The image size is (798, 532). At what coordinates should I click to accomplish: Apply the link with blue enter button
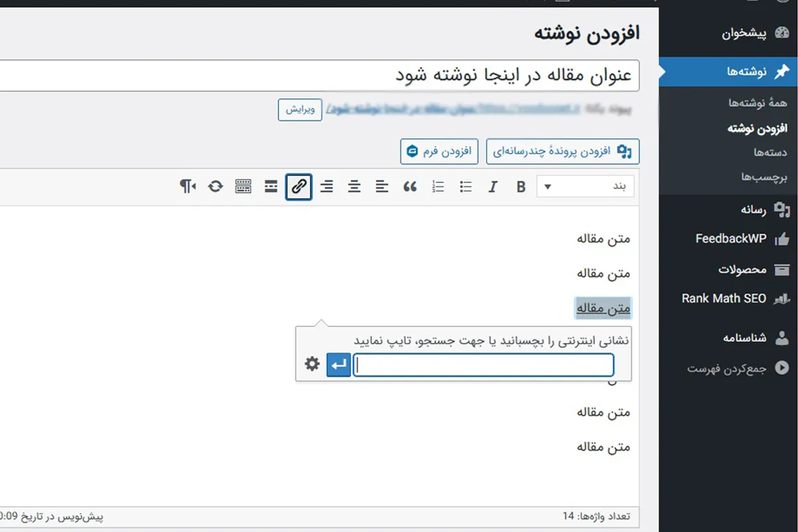338,364
